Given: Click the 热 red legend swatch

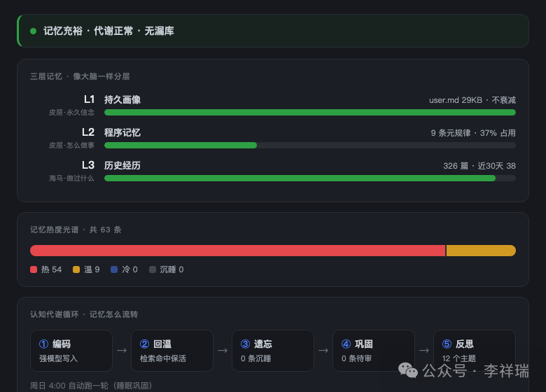Looking at the screenshot, I should 34,269.
